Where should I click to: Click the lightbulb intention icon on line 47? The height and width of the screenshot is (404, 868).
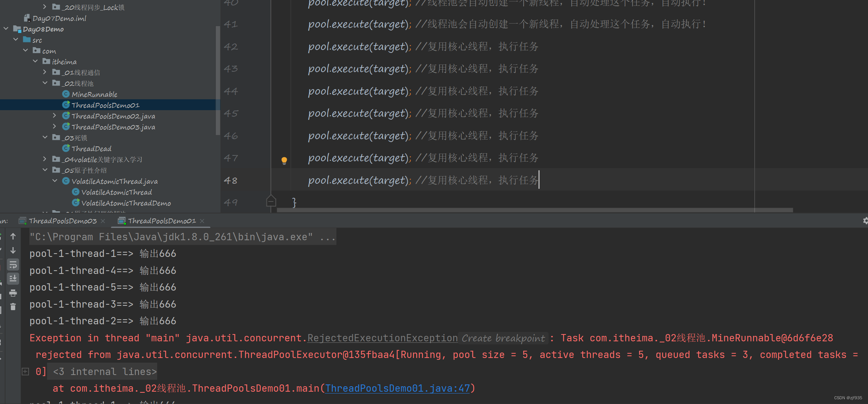click(284, 161)
